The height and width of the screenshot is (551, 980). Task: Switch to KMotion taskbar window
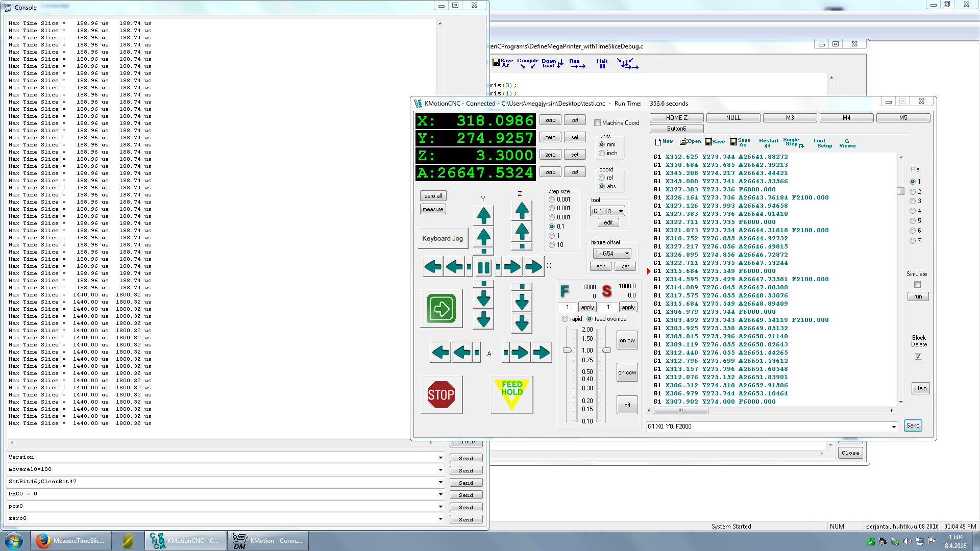point(268,540)
